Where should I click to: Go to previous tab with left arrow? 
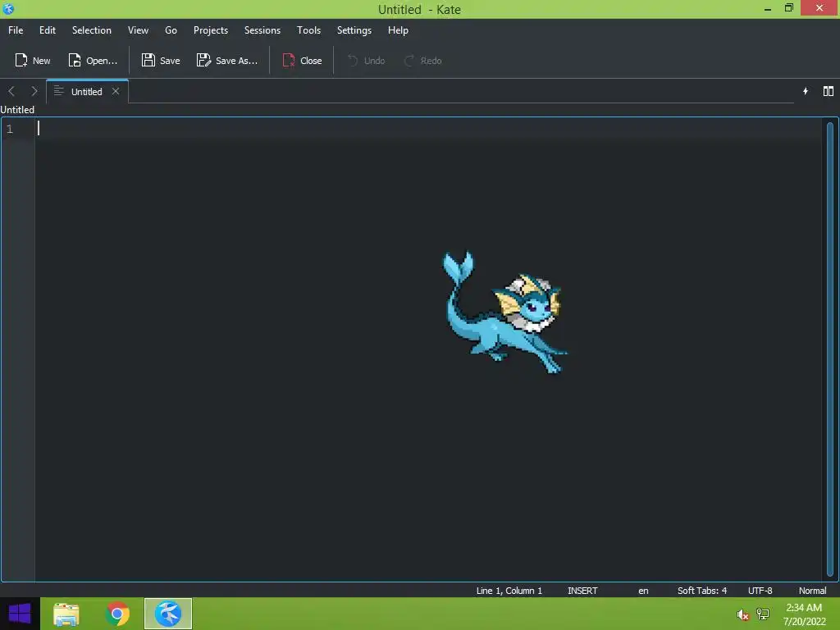pyautogui.click(x=11, y=91)
